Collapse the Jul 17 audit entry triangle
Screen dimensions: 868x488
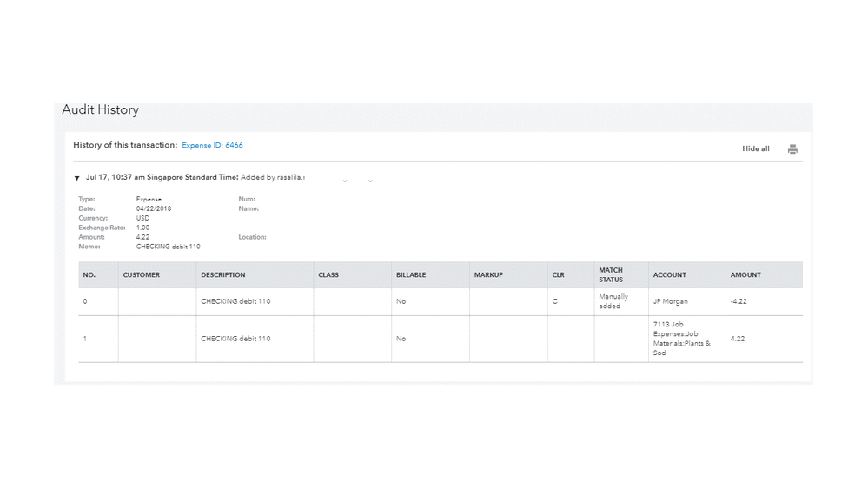(77, 178)
